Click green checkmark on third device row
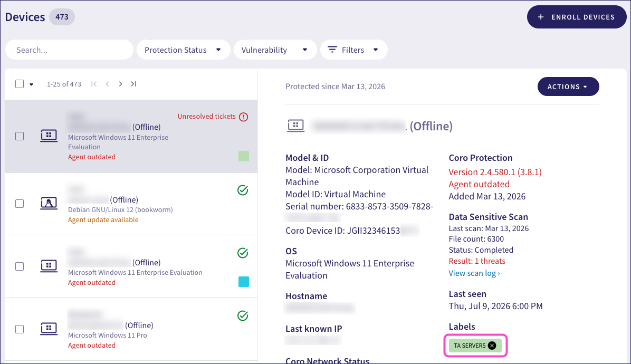 point(243,253)
